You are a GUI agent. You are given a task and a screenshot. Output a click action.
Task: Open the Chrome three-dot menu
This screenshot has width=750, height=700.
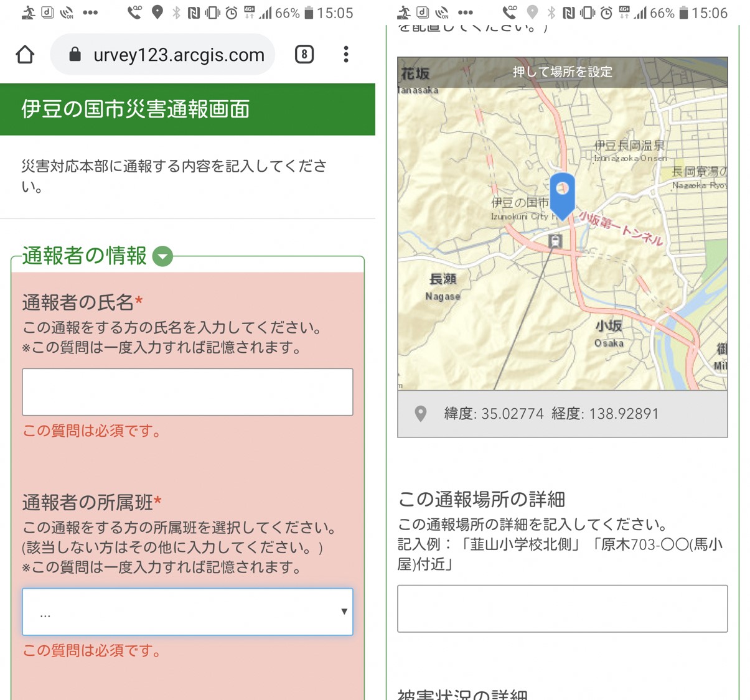tap(346, 55)
